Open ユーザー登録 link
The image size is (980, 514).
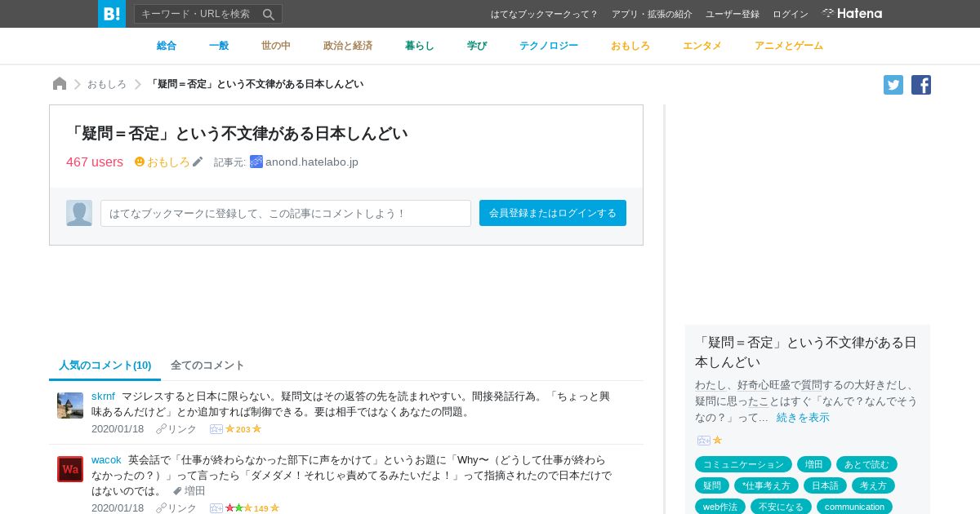(x=733, y=14)
